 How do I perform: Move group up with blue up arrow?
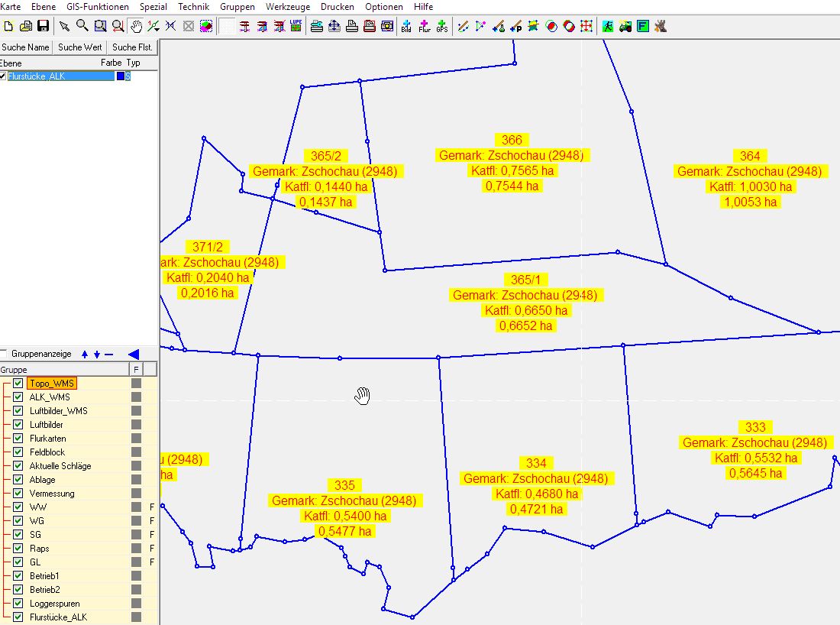[85, 354]
